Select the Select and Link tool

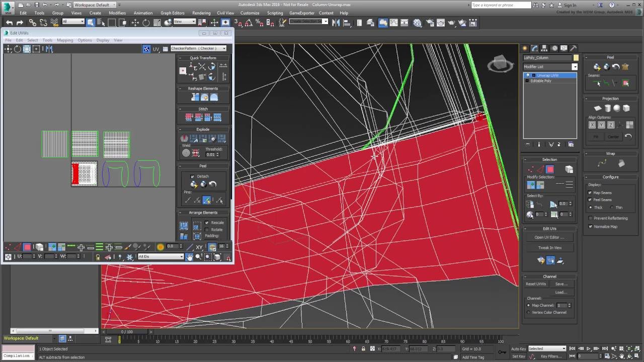coord(32,22)
